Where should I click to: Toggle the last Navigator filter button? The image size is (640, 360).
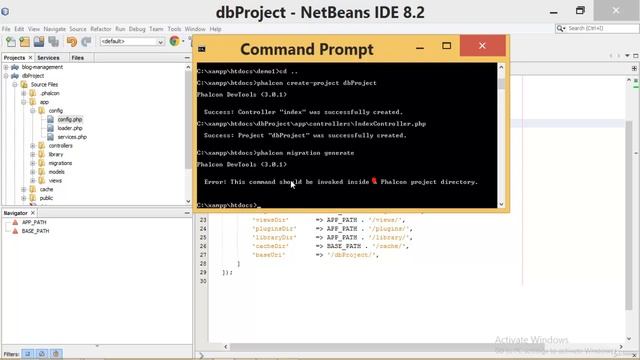(56, 353)
